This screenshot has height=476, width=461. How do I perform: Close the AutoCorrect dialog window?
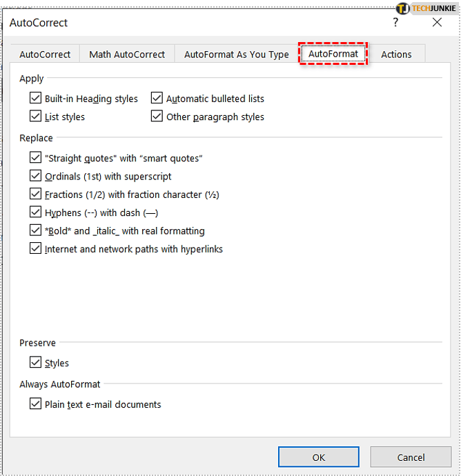pyautogui.click(x=437, y=23)
